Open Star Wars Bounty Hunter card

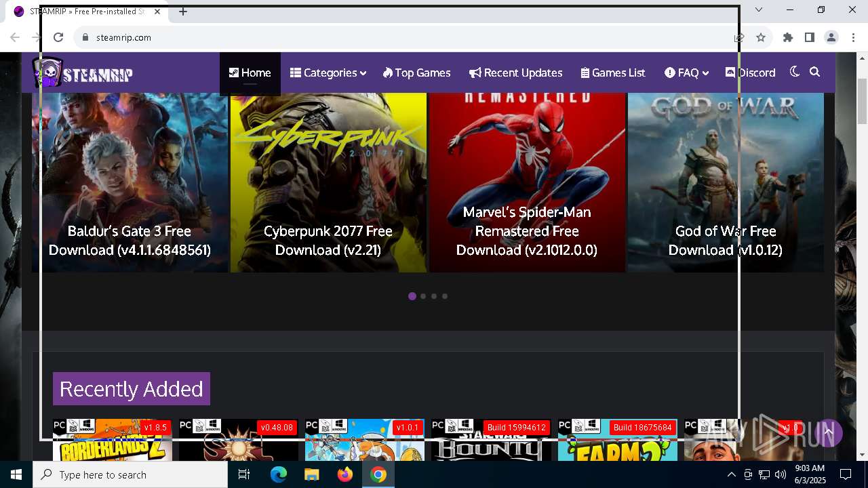click(x=491, y=440)
